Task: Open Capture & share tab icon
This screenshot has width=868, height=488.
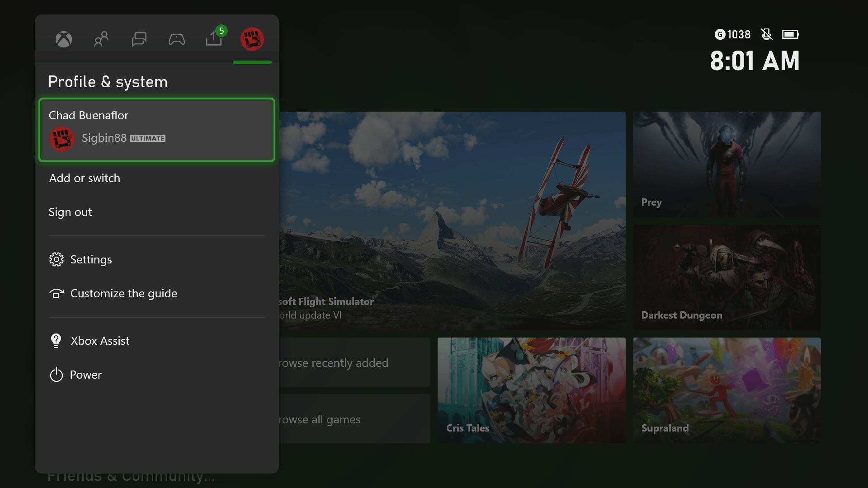Action: click(214, 39)
